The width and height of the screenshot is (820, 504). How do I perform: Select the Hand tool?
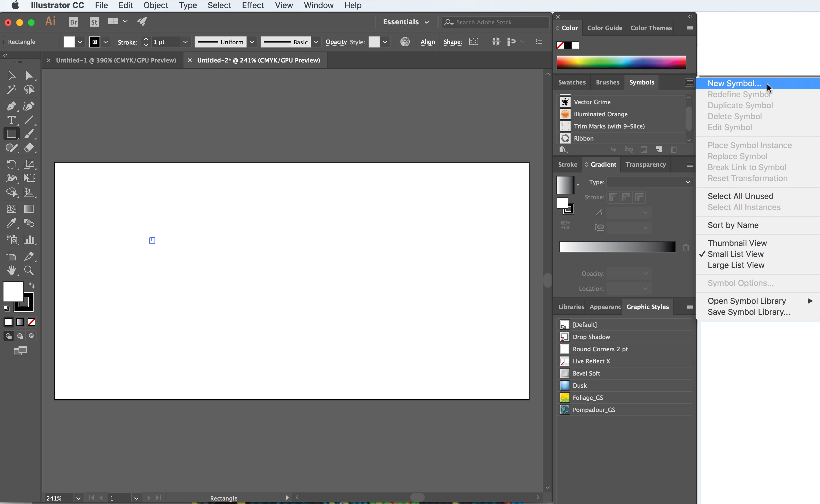click(x=11, y=270)
